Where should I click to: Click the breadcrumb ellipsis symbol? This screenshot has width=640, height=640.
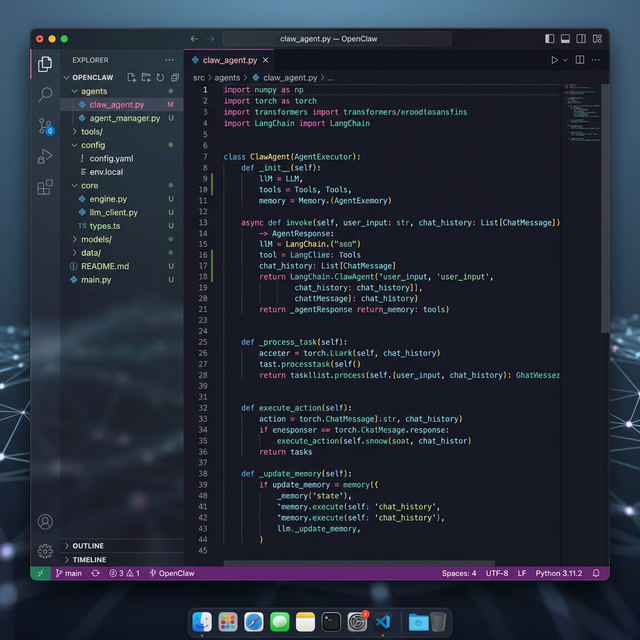tap(331, 78)
